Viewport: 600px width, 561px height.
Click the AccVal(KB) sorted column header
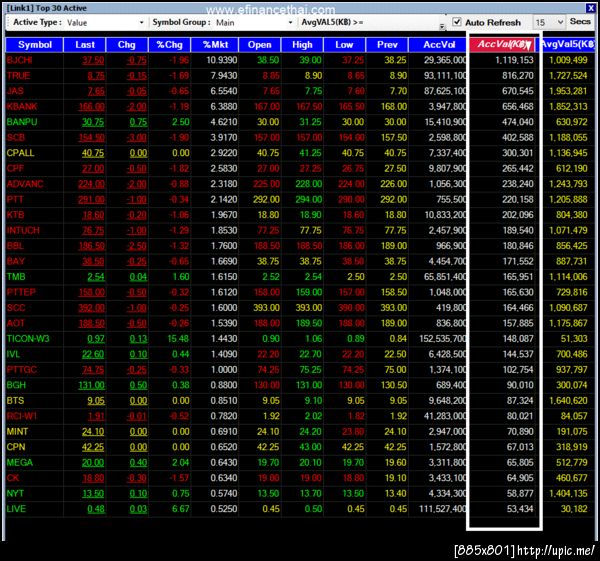(502, 45)
